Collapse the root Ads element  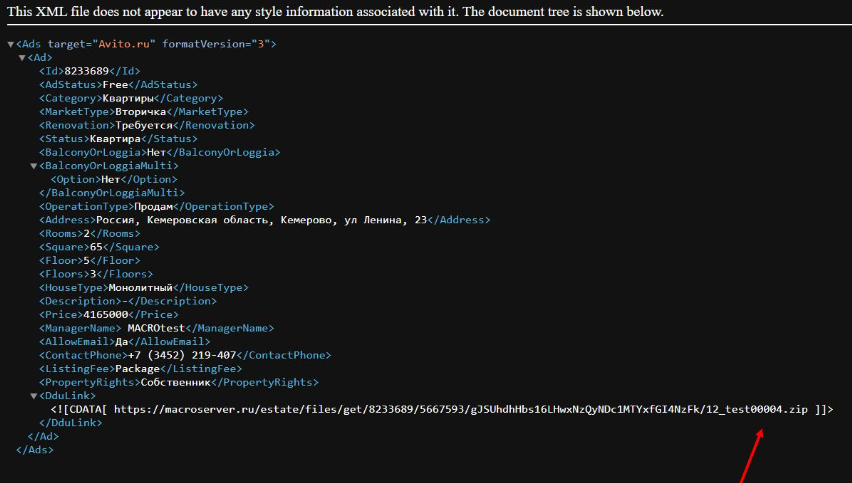(10, 45)
